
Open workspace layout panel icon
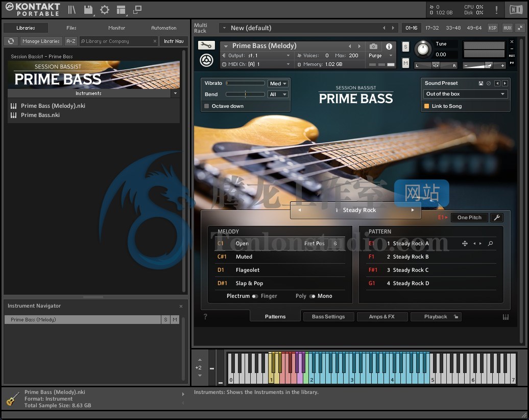(121, 10)
